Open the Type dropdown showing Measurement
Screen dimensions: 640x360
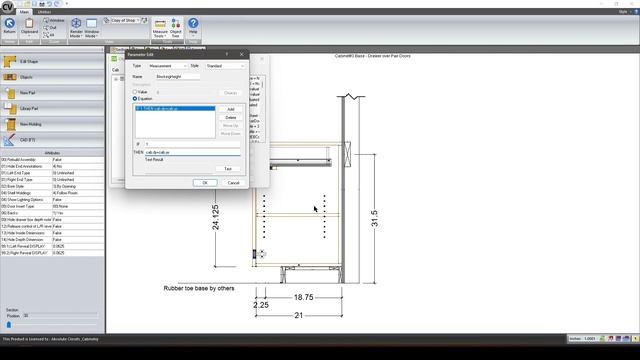click(x=167, y=66)
